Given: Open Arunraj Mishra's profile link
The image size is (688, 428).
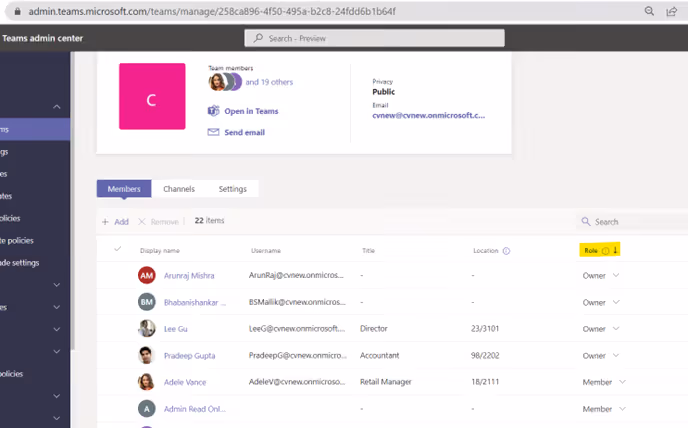Looking at the screenshot, I should [x=189, y=276].
